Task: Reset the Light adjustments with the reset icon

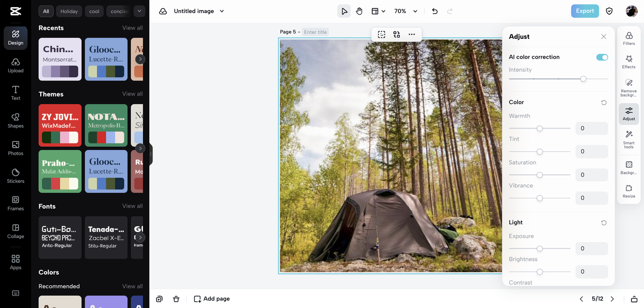Action: [x=604, y=223]
